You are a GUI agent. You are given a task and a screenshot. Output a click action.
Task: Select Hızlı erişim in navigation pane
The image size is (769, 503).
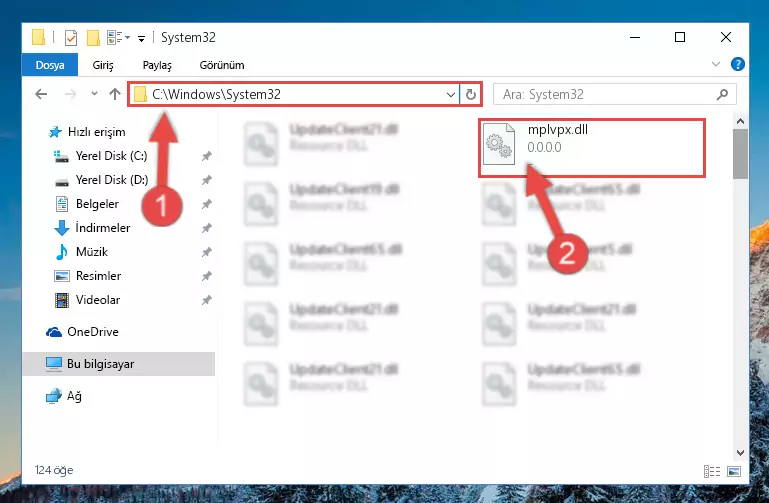97,132
